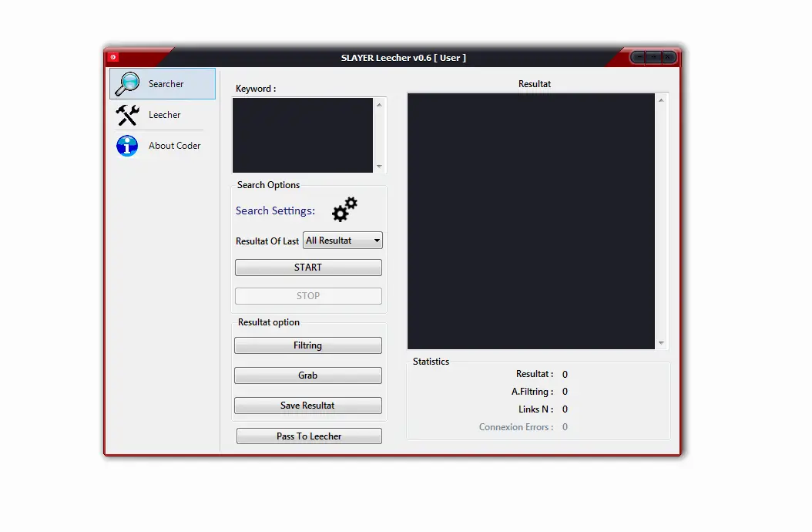812x532 pixels.
Task: Click the Resultat panel scroll-down arrow
Action: click(661, 342)
